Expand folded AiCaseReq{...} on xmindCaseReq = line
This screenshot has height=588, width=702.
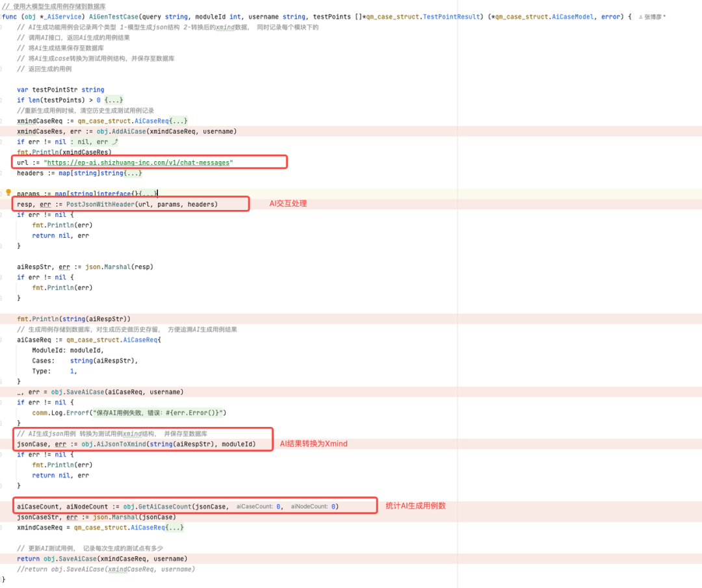point(175,528)
